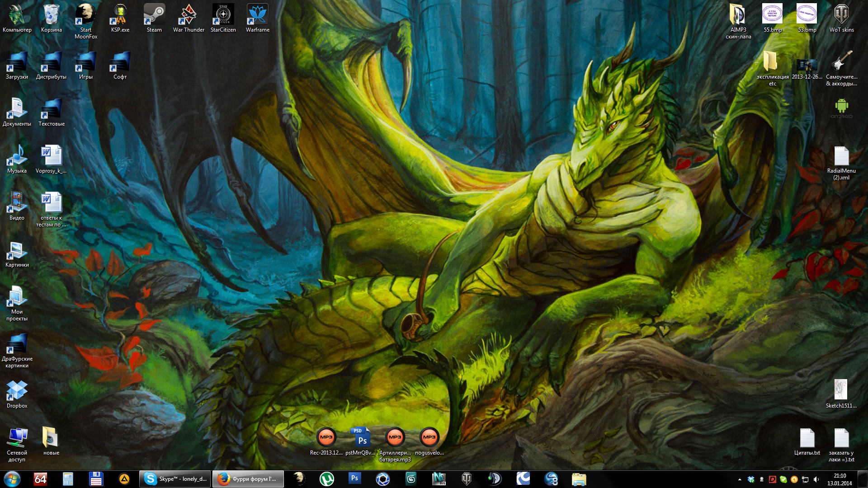Viewport: 868px width, 488px height.
Task: Open the Calculator from the taskbar
Action: point(68,479)
